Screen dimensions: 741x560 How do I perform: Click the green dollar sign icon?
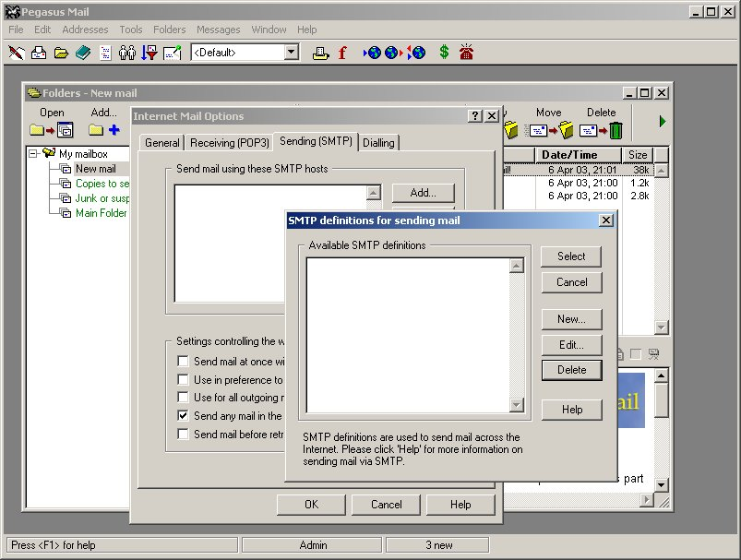444,53
